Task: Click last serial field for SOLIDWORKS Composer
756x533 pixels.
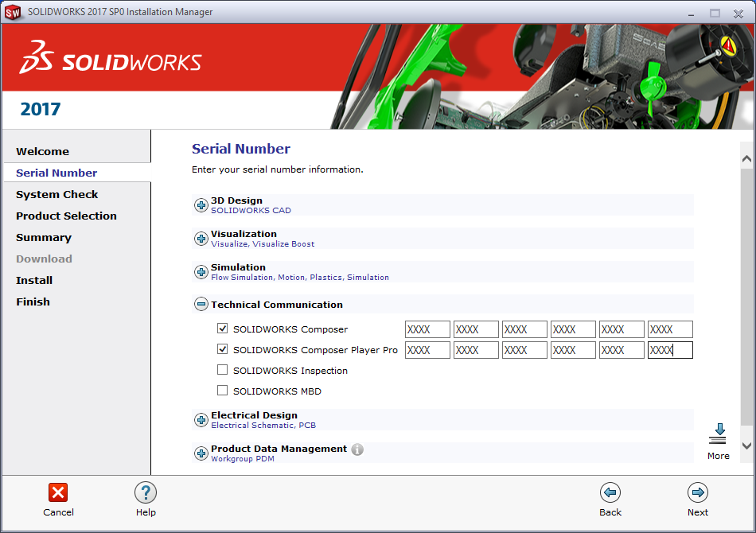Action: [x=670, y=329]
